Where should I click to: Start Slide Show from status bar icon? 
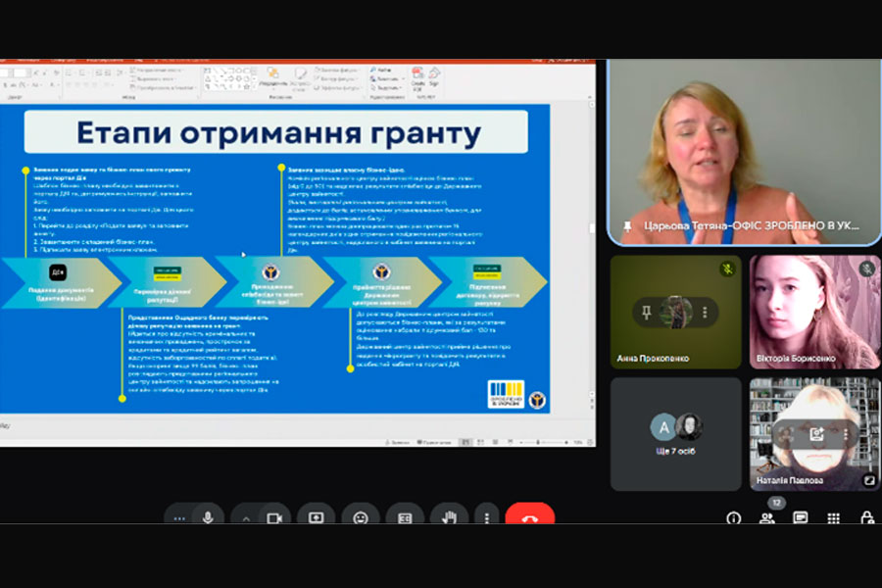click(510, 443)
